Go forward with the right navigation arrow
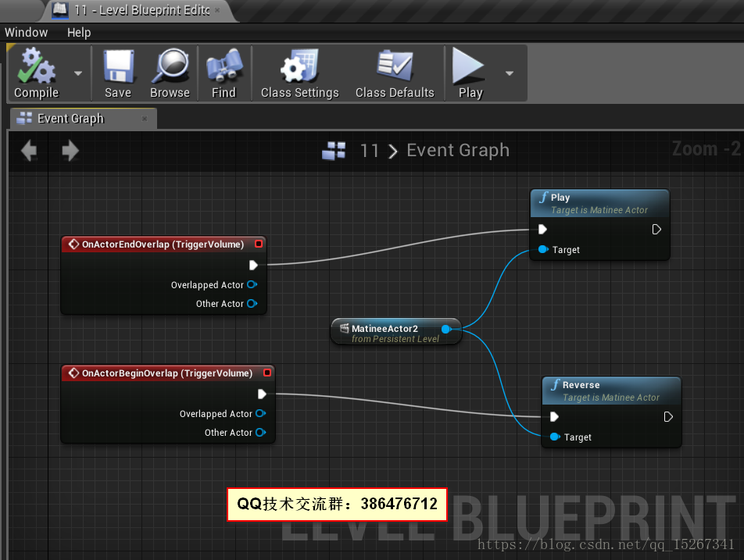 [x=70, y=151]
